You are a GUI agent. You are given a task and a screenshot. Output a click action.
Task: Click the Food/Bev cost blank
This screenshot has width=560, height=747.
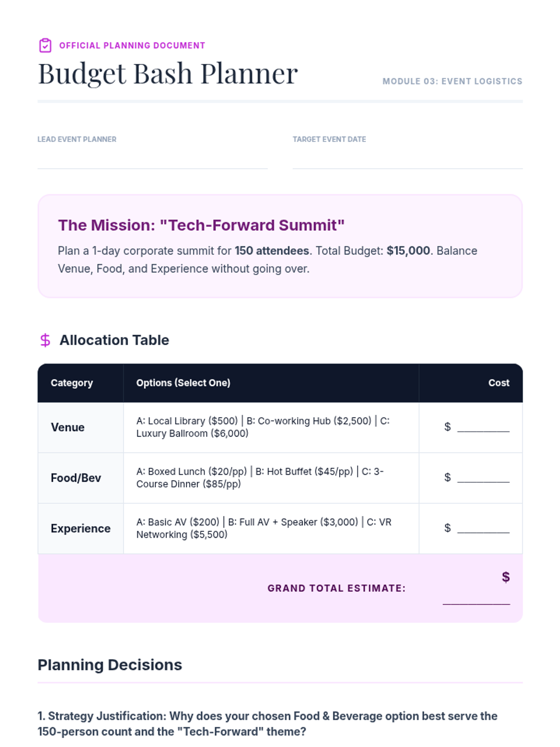point(483,478)
